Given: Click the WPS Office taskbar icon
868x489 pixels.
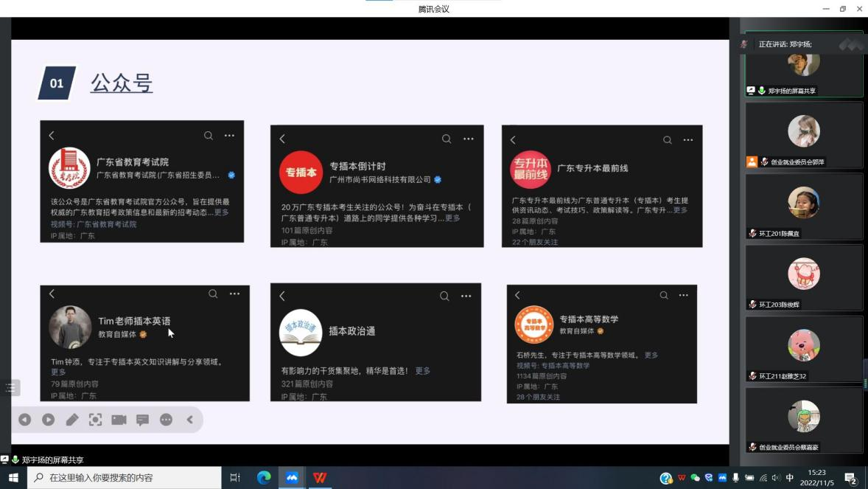Looking at the screenshot, I should pos(320,478).
